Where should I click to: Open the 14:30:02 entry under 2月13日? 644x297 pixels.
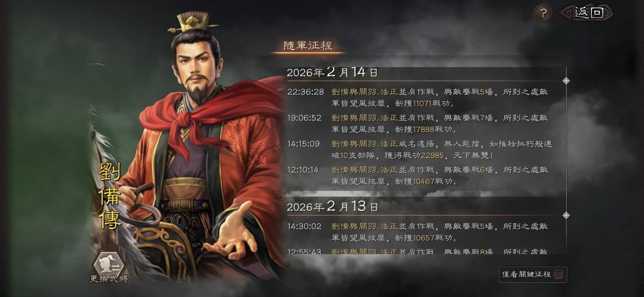[x=418, y=232]
